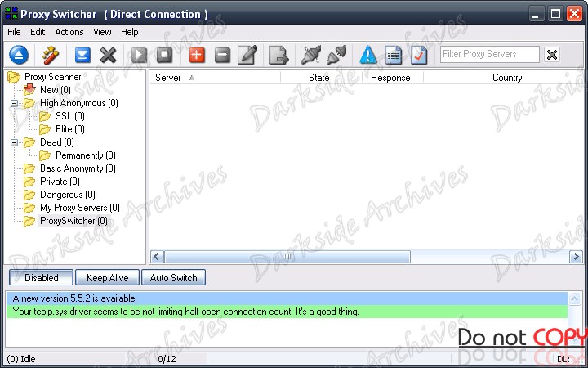Add a proxy with the red plus icon
This screenshot has width=588, height=368.
(x=197, y=55)
